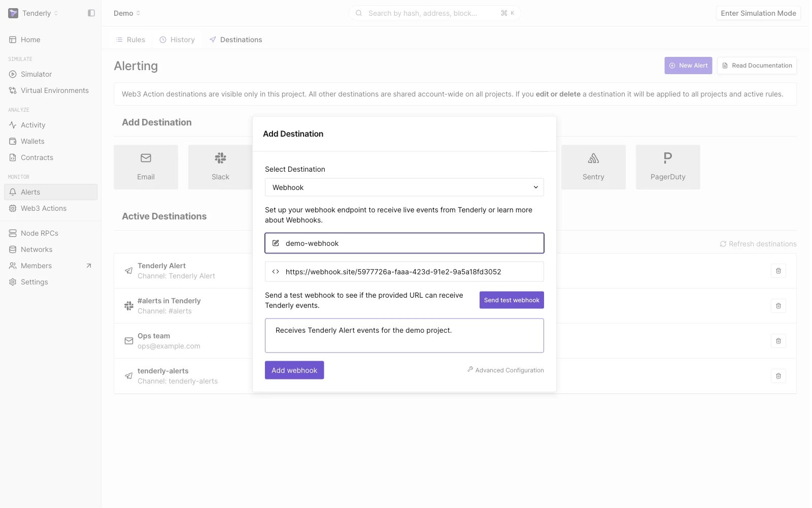Click the edit icon in name field
This screenshot has height=508, width=812.
click(x=276, y=243)
